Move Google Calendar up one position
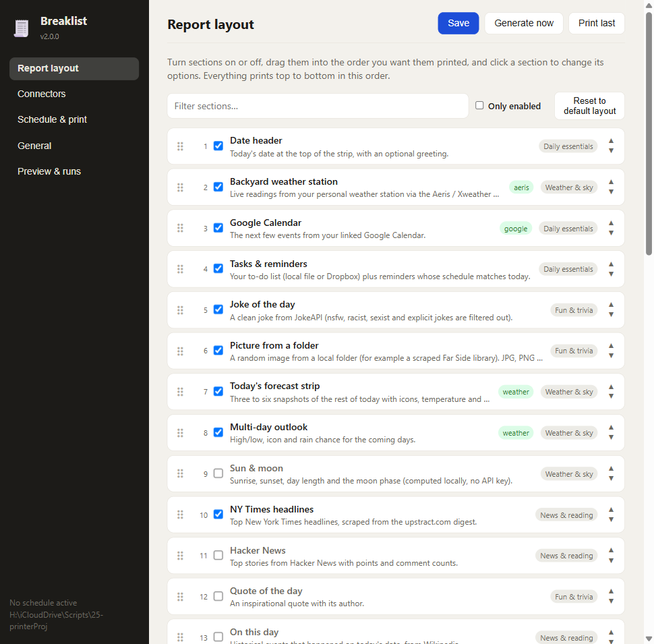 [x=611, y=223]
